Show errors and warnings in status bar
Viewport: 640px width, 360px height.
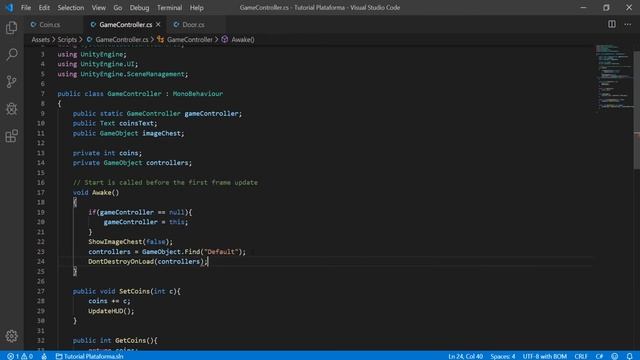coord(20,356)
